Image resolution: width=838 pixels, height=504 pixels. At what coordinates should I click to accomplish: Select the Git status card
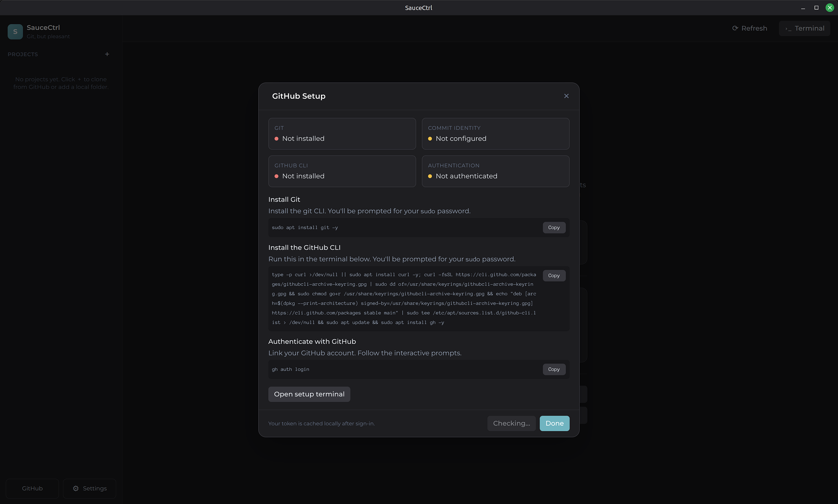tap(342, 133)
